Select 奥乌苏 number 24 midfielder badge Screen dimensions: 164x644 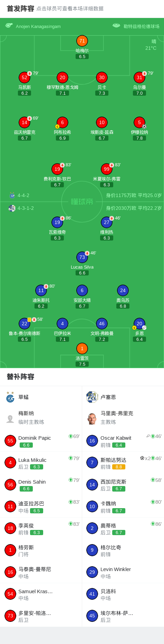pyautogui.click(x=123, y=290)
